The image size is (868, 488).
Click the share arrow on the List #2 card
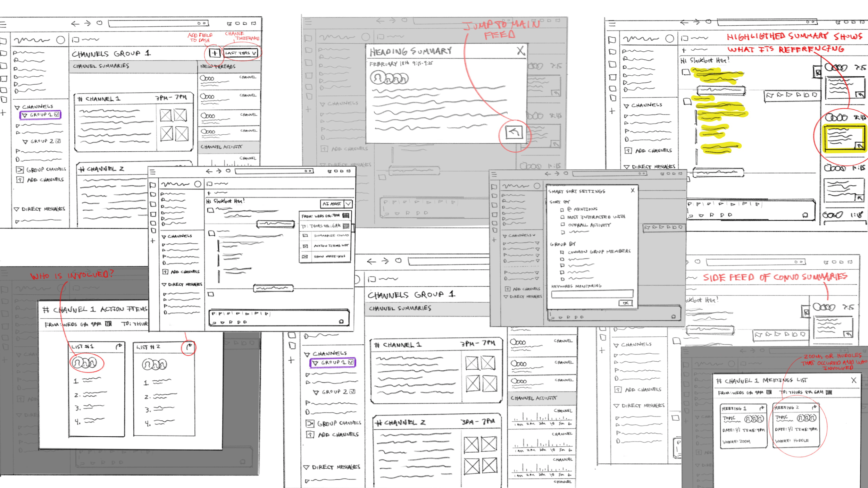click(x=189, y=346)
